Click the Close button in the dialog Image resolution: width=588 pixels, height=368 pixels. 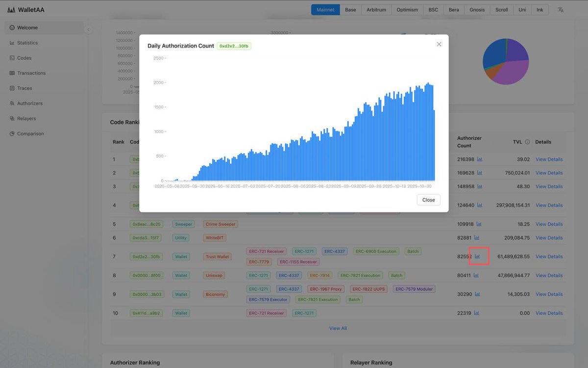(x=429, y=200)
